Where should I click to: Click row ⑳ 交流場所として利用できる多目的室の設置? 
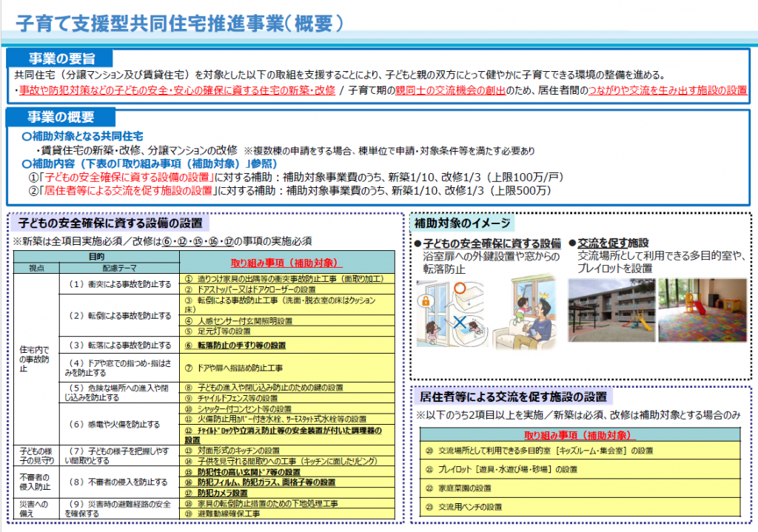(580, 451)
